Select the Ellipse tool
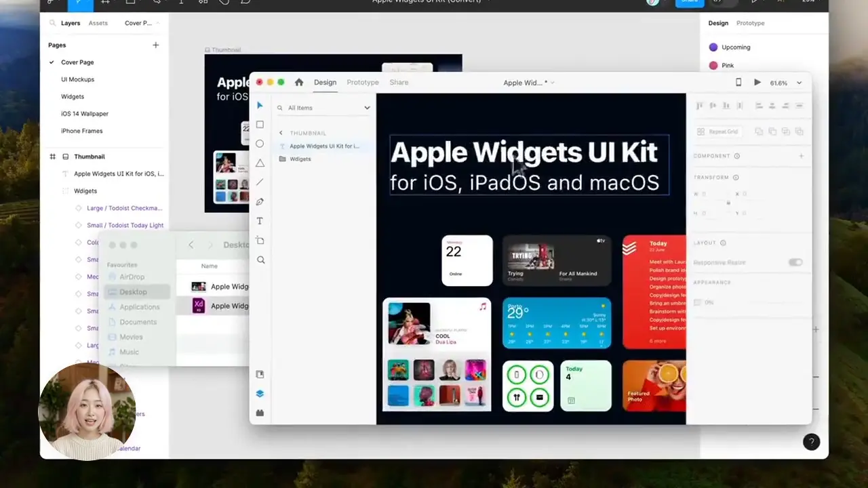The width and height of the screenshot is (868, 488). [260, 143]
